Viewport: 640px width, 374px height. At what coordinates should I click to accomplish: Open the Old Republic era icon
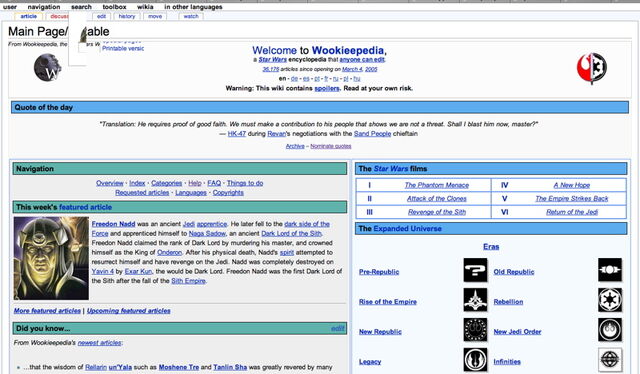pyautogui.click(x=610, y=270)
